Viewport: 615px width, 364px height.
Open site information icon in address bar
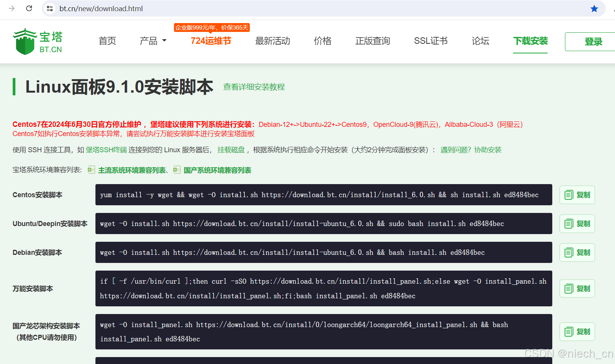[50, 8]
